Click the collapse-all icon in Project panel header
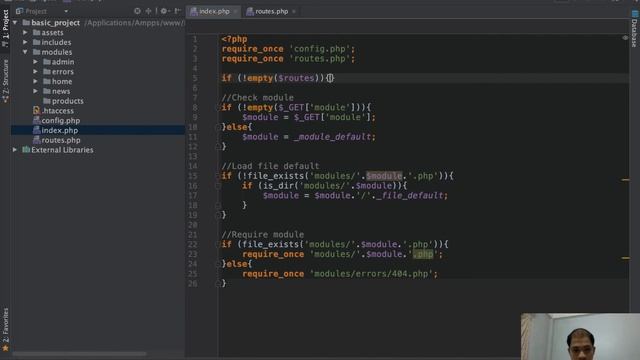Image resolution: width=640 pixels, height=360 pixels. [x=148, y=11]
